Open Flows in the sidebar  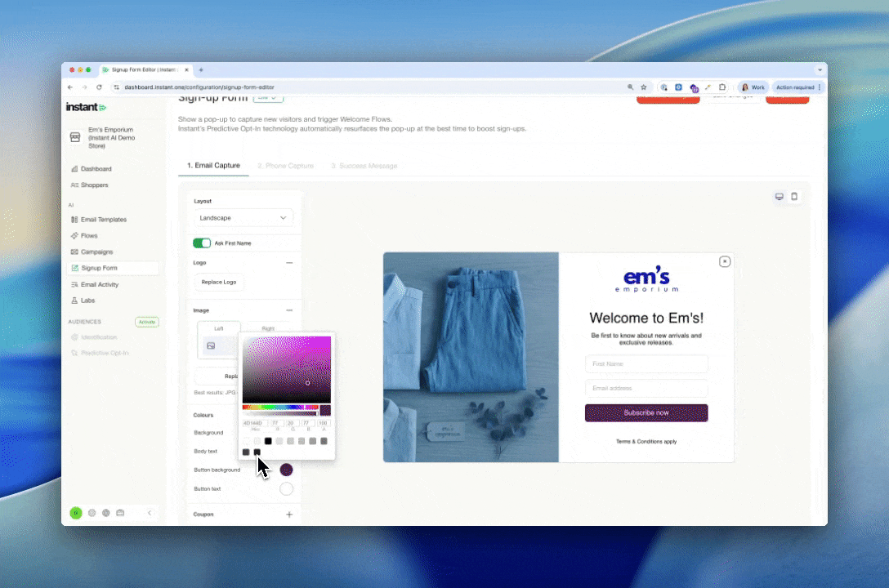coord(89,236)
